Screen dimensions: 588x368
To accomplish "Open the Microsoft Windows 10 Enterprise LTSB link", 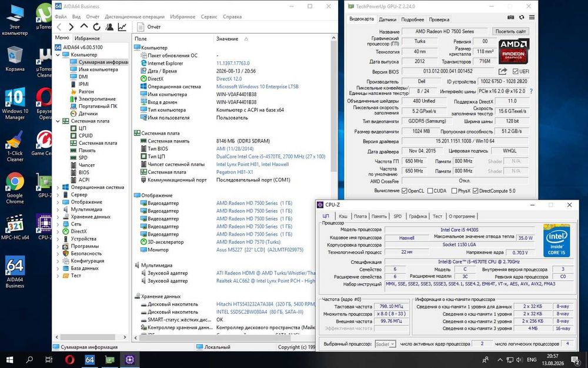I will [258, 87].
